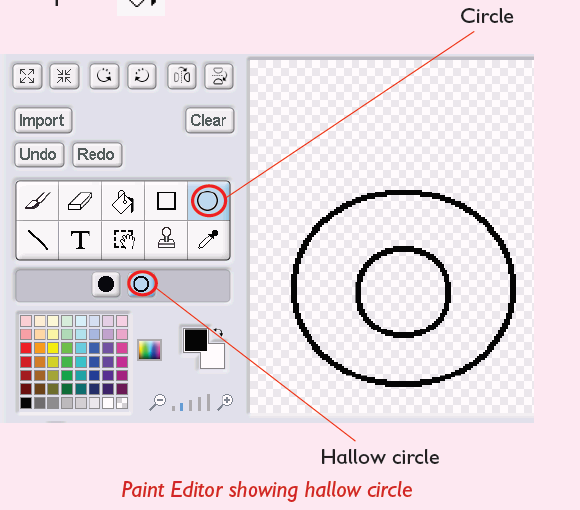The image size is (580, 510).
Task: Choose the filled circle option
Action: pos(106,284)
